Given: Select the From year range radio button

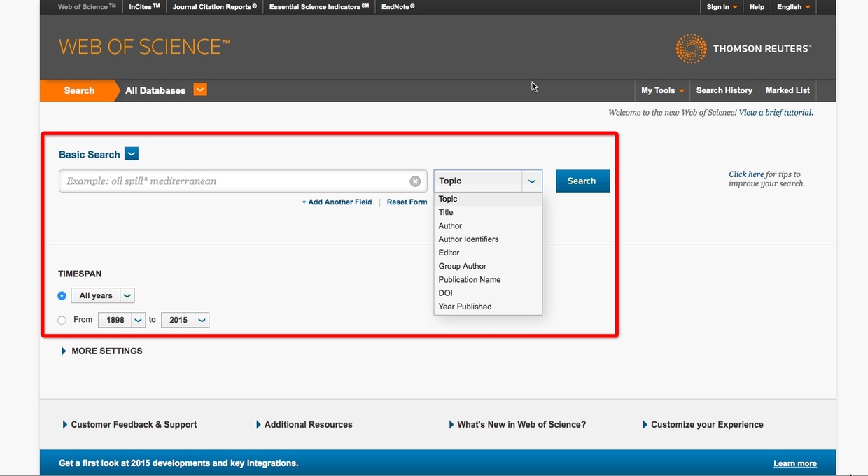Looking at the screenshot, I should [62, 320].
